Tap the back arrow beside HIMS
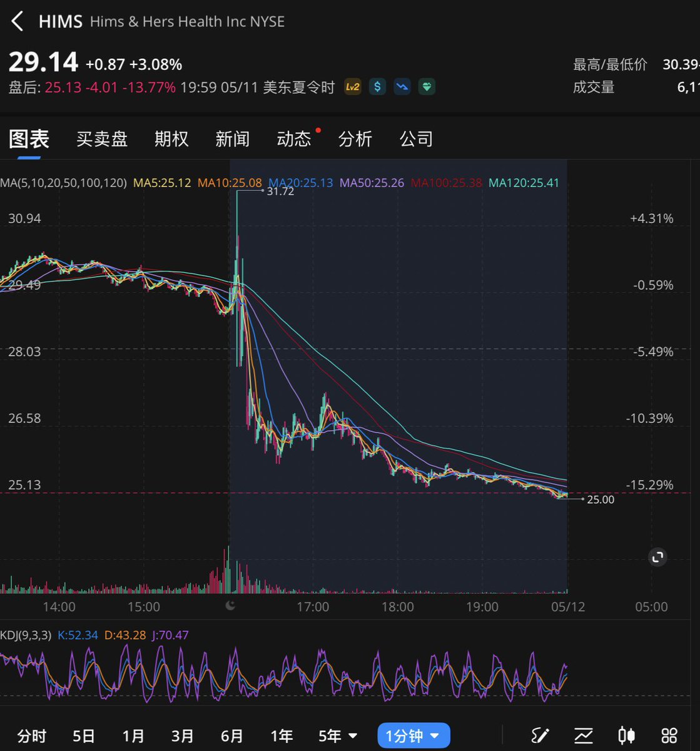Viewport: 700px width, 751px height. pos(18,21)
